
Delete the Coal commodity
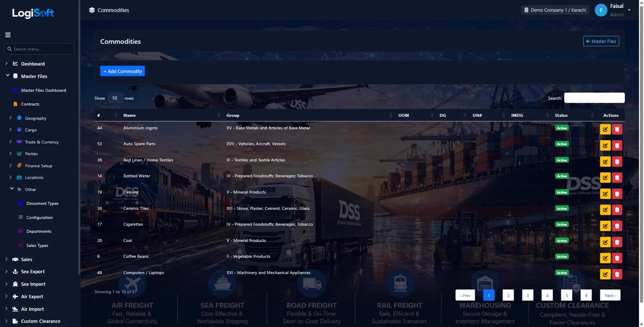[x=617, y=242]
